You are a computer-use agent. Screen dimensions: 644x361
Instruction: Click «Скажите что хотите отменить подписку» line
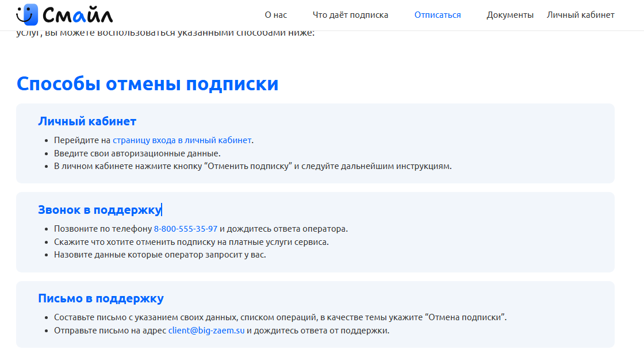(191, 242)
